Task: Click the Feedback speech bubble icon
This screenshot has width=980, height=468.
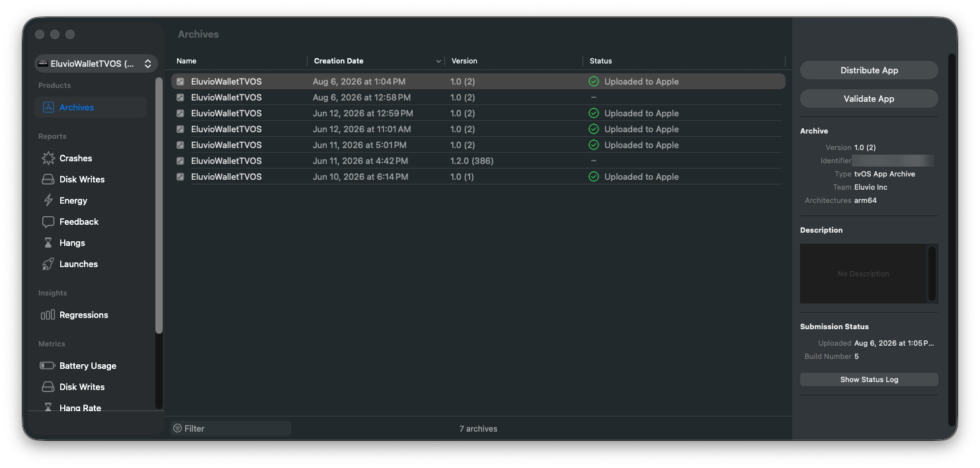Action: coord(48,221)
